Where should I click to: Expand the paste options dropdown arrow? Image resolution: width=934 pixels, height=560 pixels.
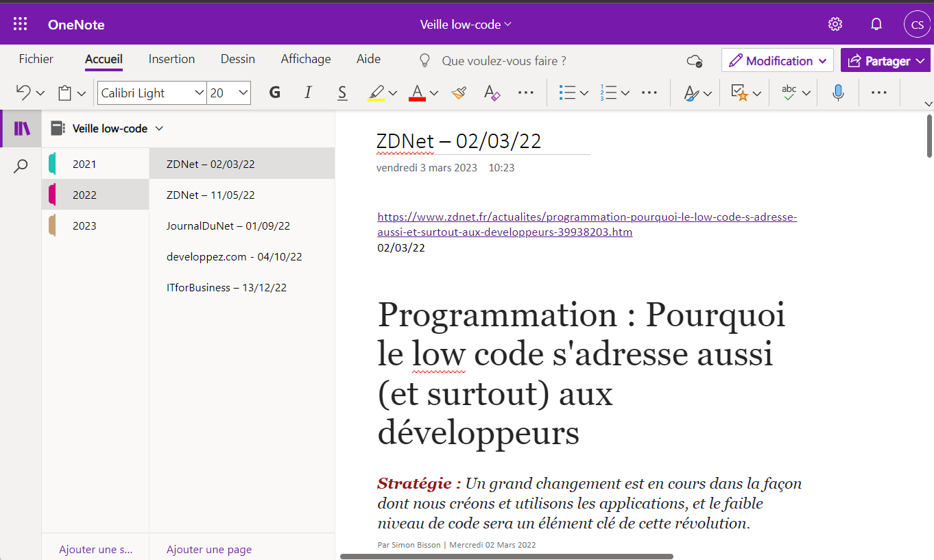coord(82,93)
